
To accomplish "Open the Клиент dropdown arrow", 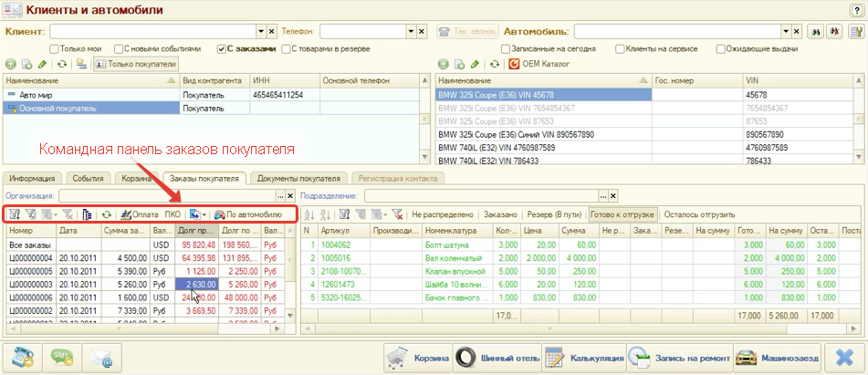I will pyautogui.click(x=261, y=32).
